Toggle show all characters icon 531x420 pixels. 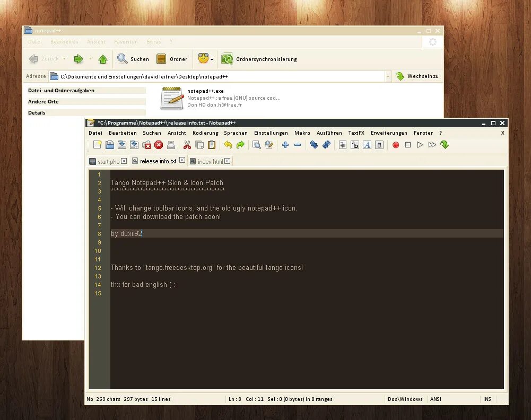pyautogui.click(x=355, y=145)
